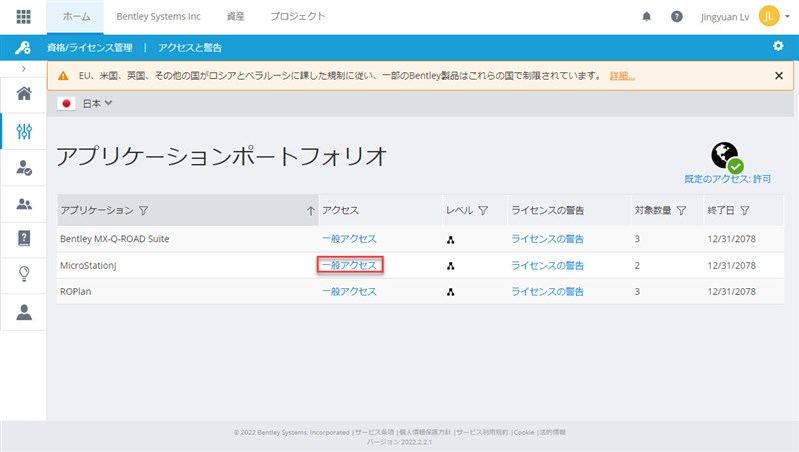Open the 既定のアクセス: 許可 link
Image resolution: width=799 pixels, height=452 pixels.
pos(727,179)
